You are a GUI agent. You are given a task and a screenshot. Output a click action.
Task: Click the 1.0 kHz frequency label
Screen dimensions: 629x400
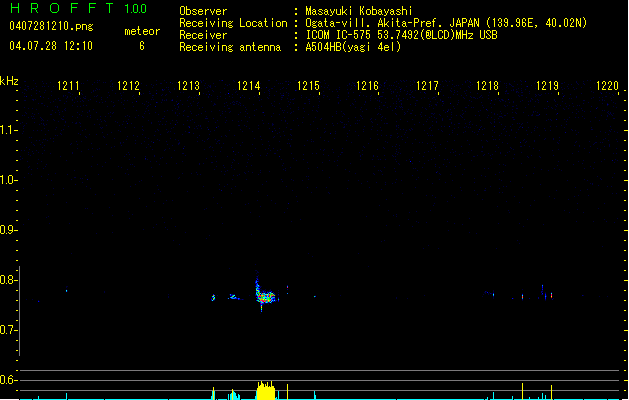[x=8, y=180]
